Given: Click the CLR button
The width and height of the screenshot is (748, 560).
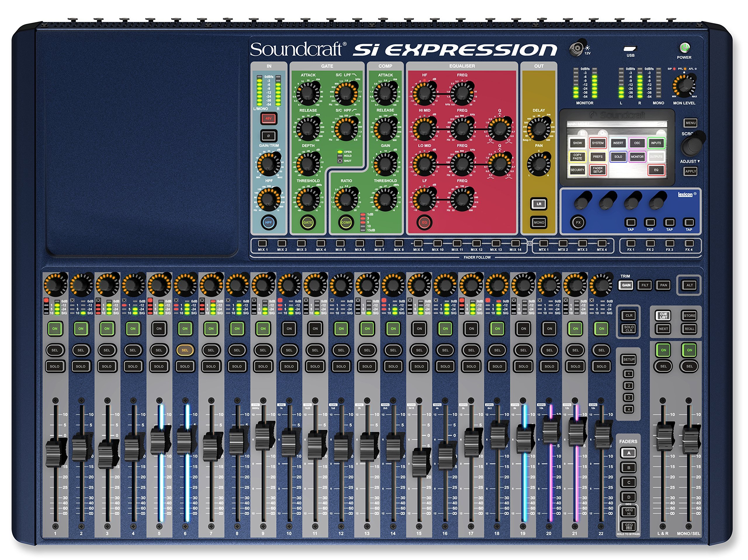Looking at the screenshot, I should [629, 315].
